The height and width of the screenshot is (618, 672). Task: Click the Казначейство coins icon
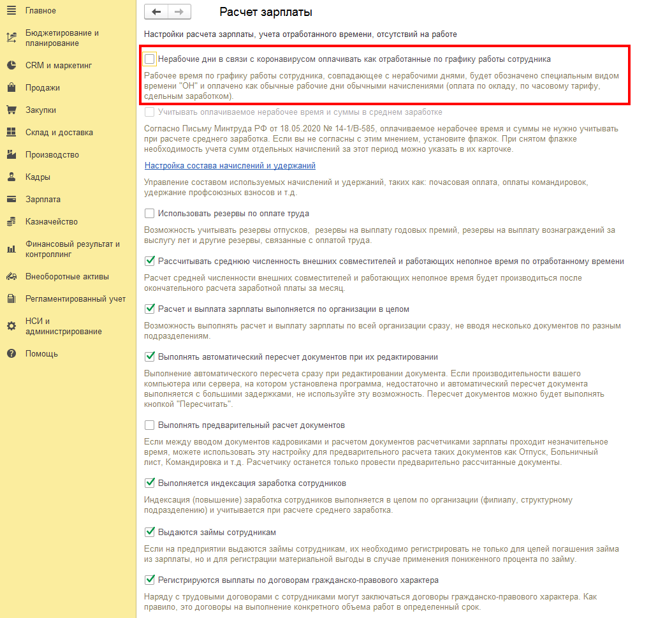point(11,221)
